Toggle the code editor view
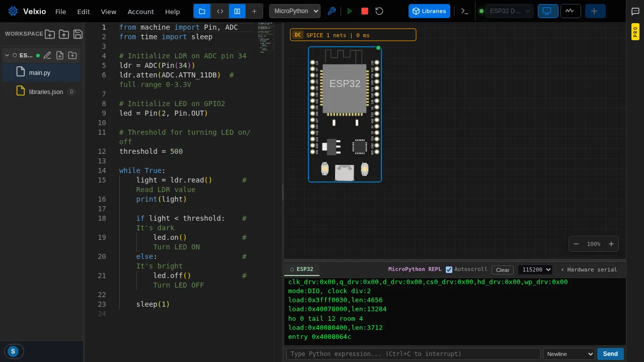This screenshot has height=362, width=644. coord(220,11)
